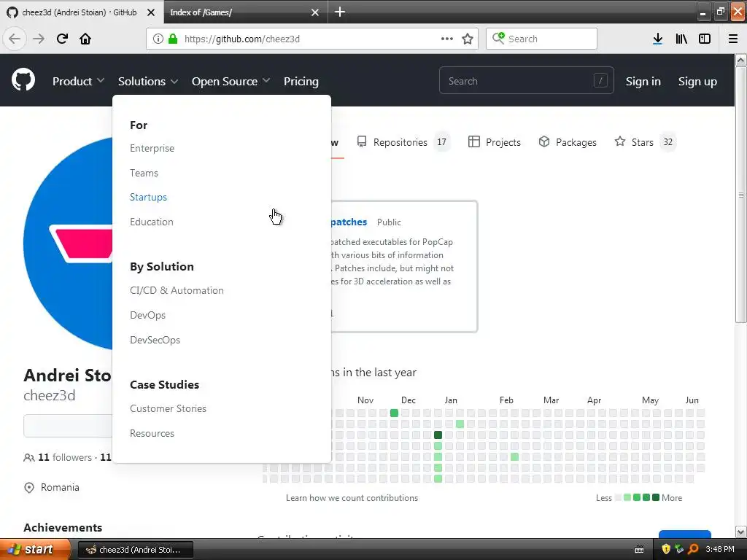
Task: Expand the Product dropdown menu
Action: [x=78, y=81]
